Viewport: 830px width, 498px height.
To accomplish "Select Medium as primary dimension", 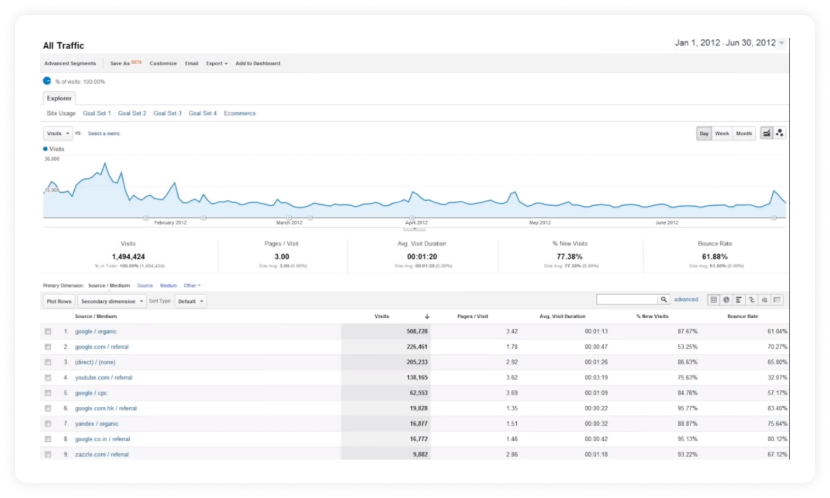I will point(168,286).
